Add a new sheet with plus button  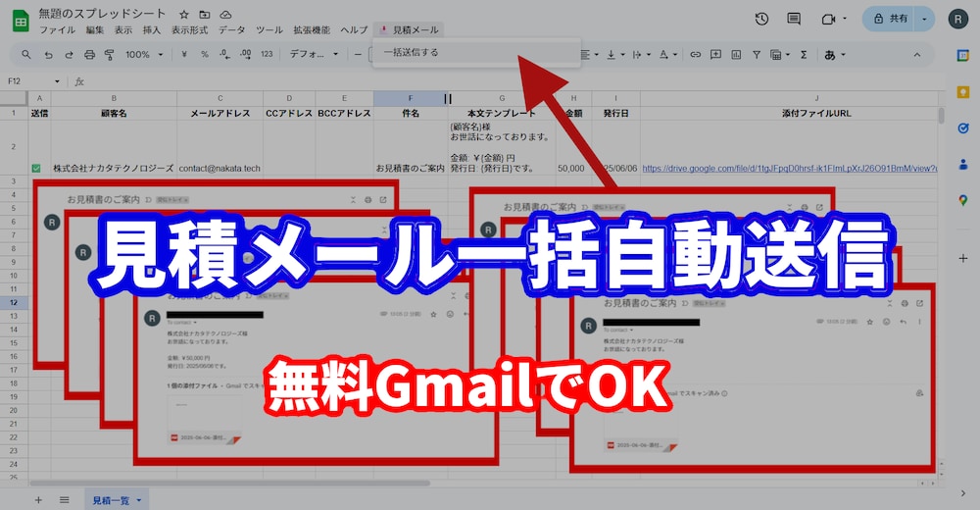(39, 499)
